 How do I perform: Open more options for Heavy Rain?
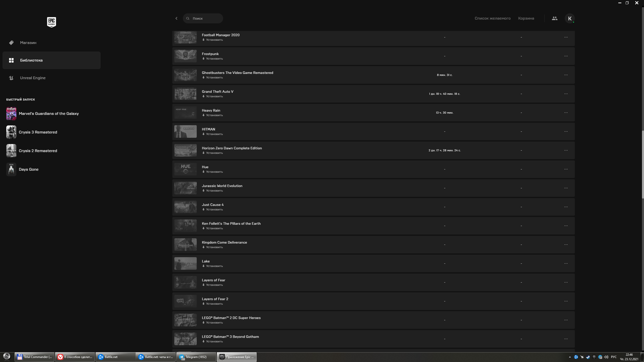coord(566,113)
